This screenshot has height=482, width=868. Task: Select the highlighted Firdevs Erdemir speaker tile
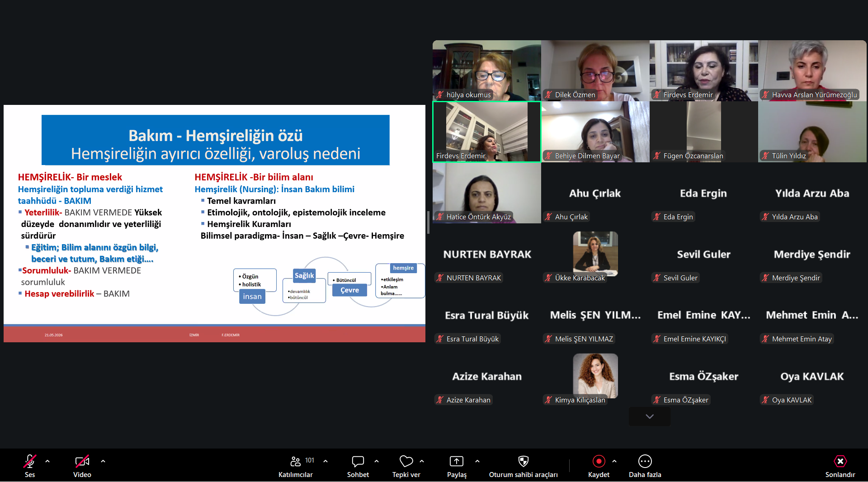[x=487, y=132]
